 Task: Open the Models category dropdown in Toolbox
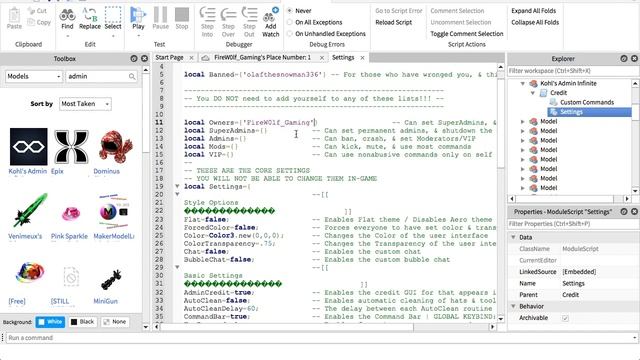click(33, 76)
